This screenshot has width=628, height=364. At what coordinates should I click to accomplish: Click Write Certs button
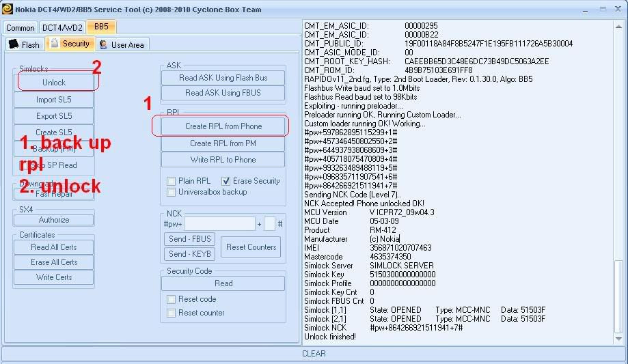coord(54,277)
